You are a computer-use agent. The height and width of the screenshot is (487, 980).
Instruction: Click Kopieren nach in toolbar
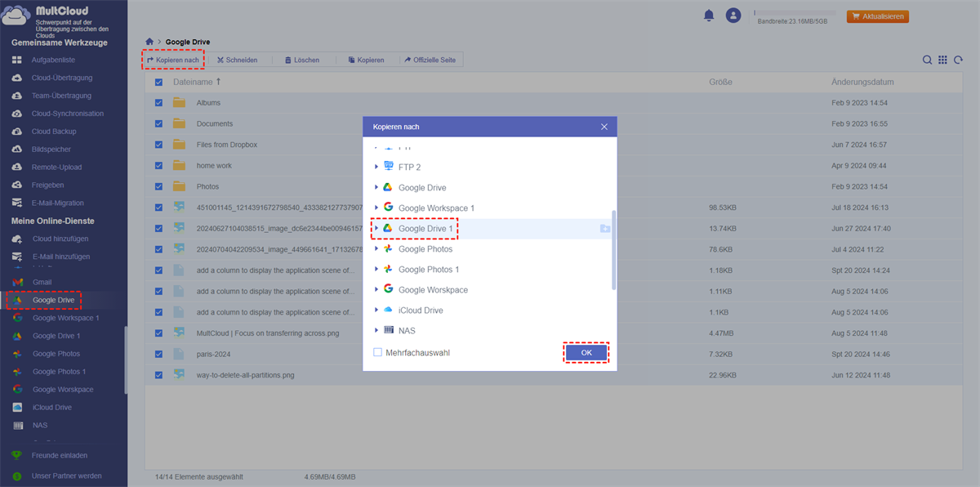tap(173, 60)
